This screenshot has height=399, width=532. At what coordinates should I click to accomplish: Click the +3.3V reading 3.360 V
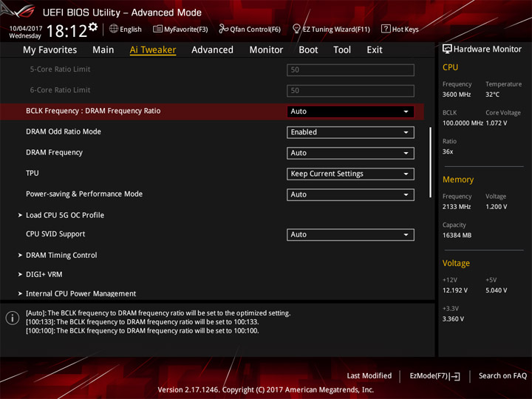(x=453, y=319)
